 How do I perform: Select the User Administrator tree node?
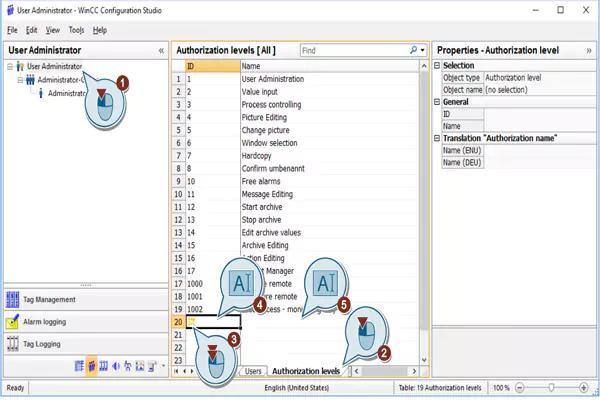54,67
